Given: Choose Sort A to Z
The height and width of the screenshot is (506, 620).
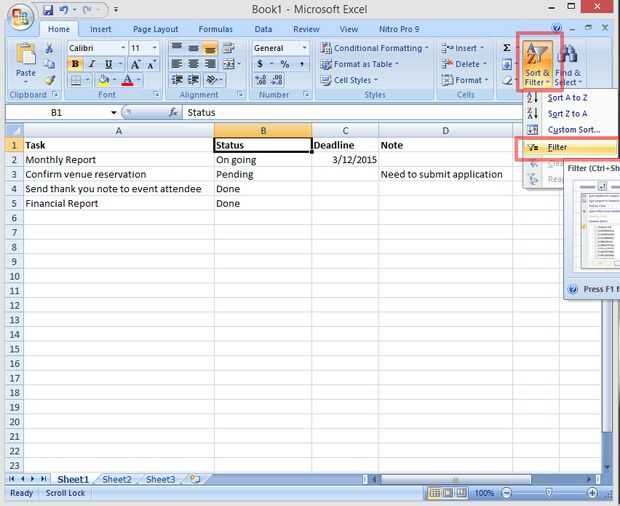Looking at the screenshot, I should 570,98.
